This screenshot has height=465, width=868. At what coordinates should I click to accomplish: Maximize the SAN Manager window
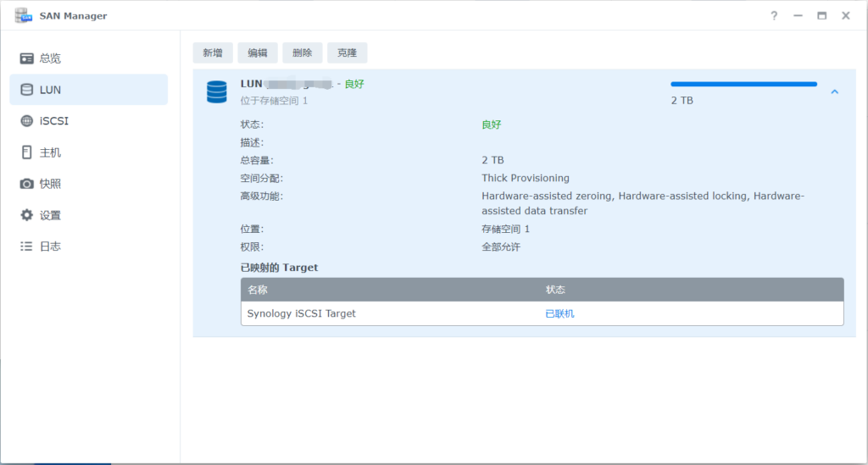(x=822, y=15)
